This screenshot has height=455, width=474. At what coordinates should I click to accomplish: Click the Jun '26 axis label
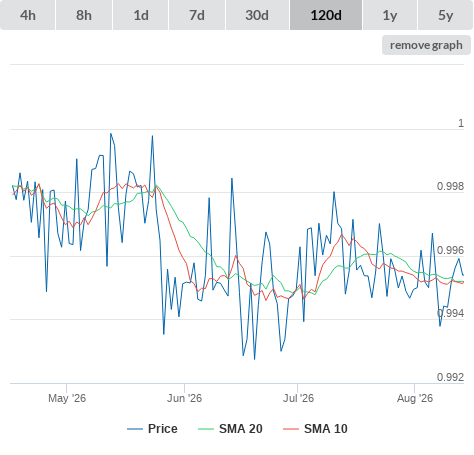pos(184,398)
